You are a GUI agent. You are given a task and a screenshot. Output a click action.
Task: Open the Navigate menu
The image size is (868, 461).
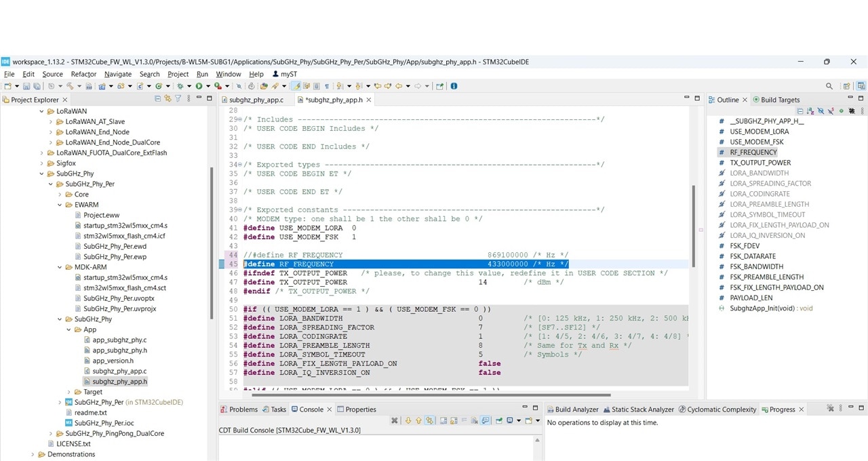[x=118, y=74]
